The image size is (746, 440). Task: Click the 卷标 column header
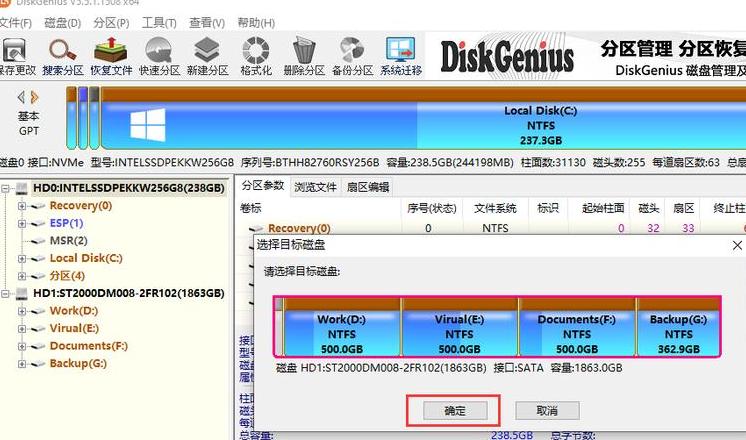pos(251,208)
